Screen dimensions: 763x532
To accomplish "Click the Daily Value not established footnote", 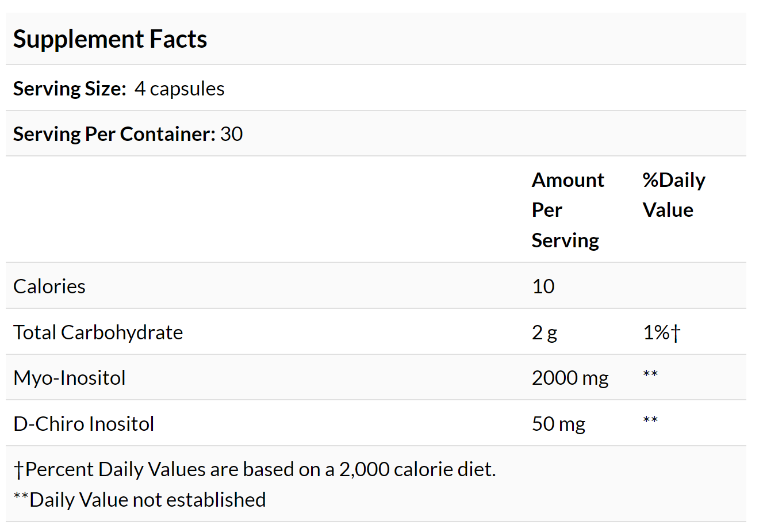I will pyautogui.click(x=140, y=500).
